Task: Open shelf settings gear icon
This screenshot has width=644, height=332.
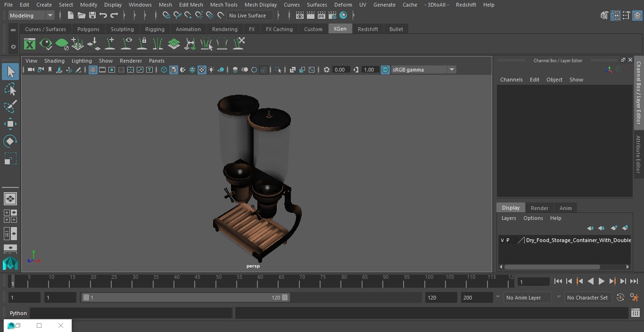Action: pyautogui.click(x=13, y=47)
